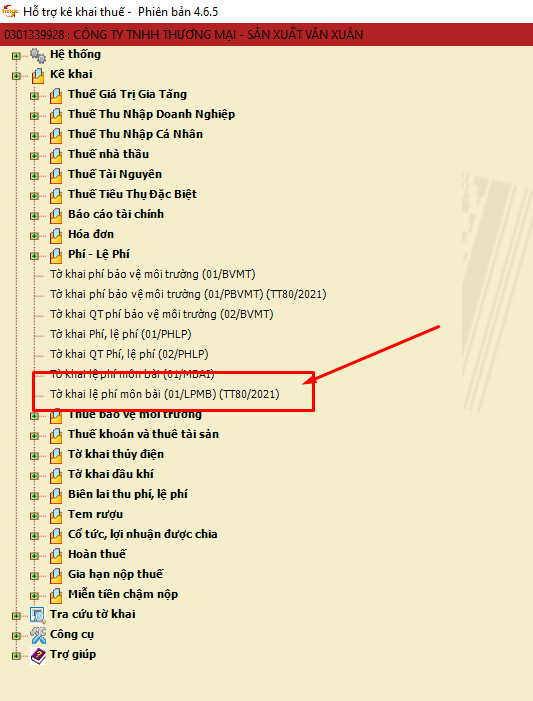Click the Hoàn thuế folder icon
This screenshot has width=533, height=701.
(56, 555)
